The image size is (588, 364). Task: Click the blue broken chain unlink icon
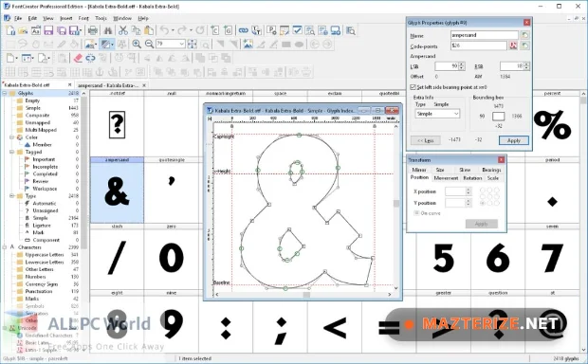tap(90, 58)
